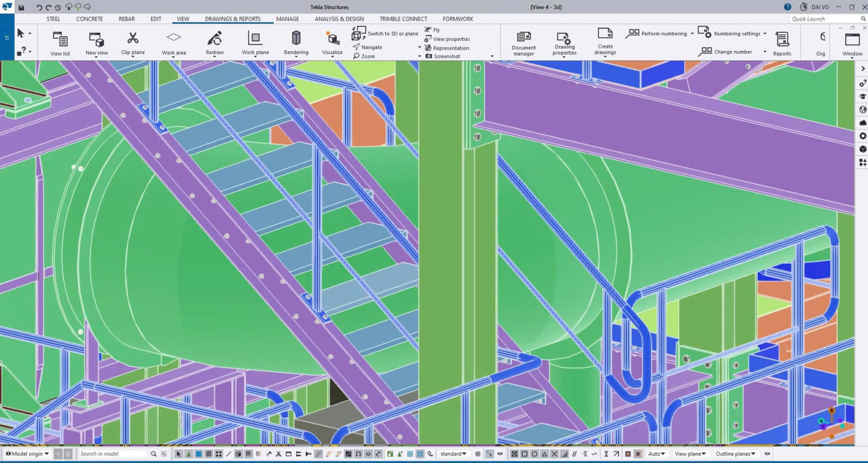This screenshot has height=463, width=868.
Task: Toggle the select connections switch
Action: pyautogui.click(x=188, y=454)
